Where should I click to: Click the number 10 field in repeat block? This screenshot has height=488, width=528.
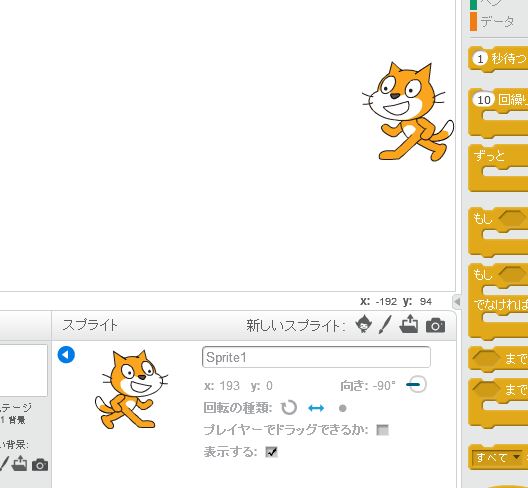point(484,100)
